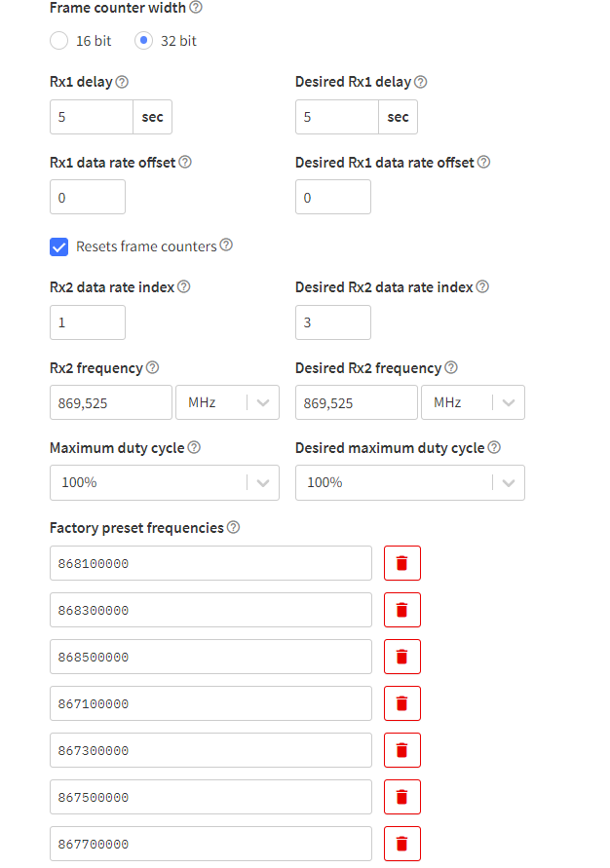The image size is (610, 868).
Task: Show help for Factory preset frequencies
Action: [234, 527]
